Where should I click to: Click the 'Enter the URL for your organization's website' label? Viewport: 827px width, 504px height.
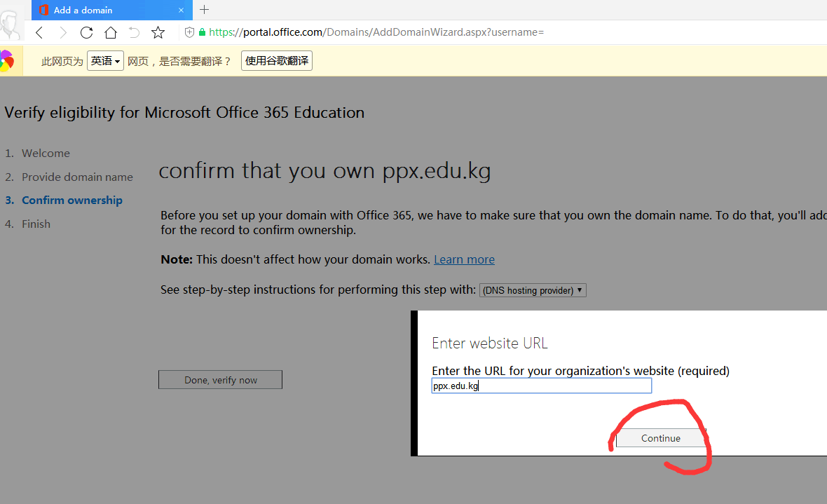click(x=581, y=371)
